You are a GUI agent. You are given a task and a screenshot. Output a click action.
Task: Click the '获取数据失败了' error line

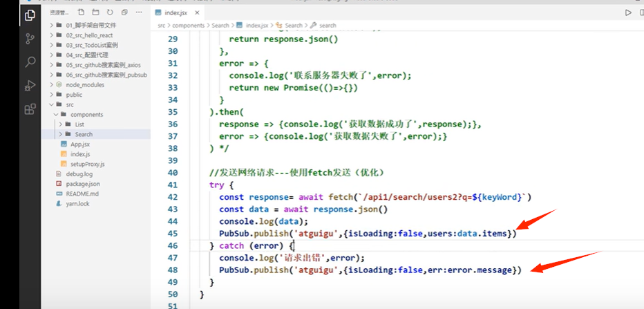333,136
